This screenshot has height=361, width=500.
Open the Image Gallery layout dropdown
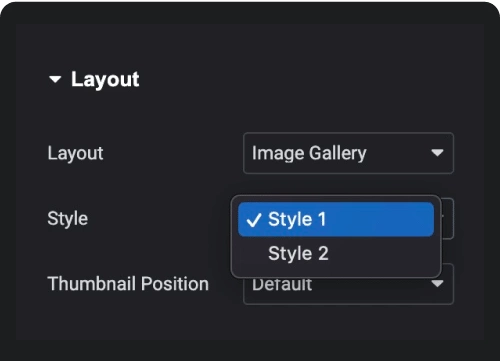point(348,153)
